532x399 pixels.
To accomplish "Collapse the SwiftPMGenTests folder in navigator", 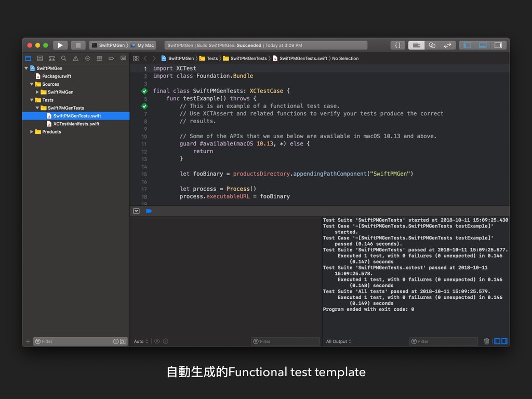I will 37,108.
